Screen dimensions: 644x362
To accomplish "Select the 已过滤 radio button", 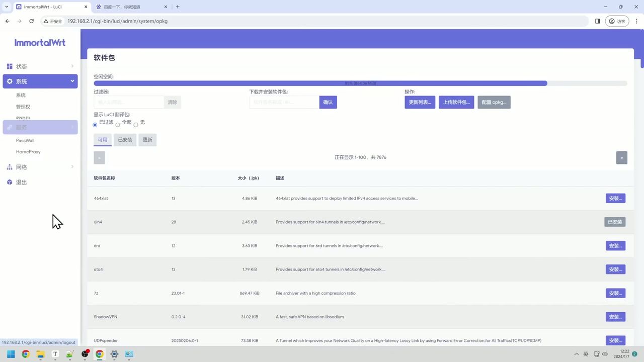I will (x=95, y=125).
